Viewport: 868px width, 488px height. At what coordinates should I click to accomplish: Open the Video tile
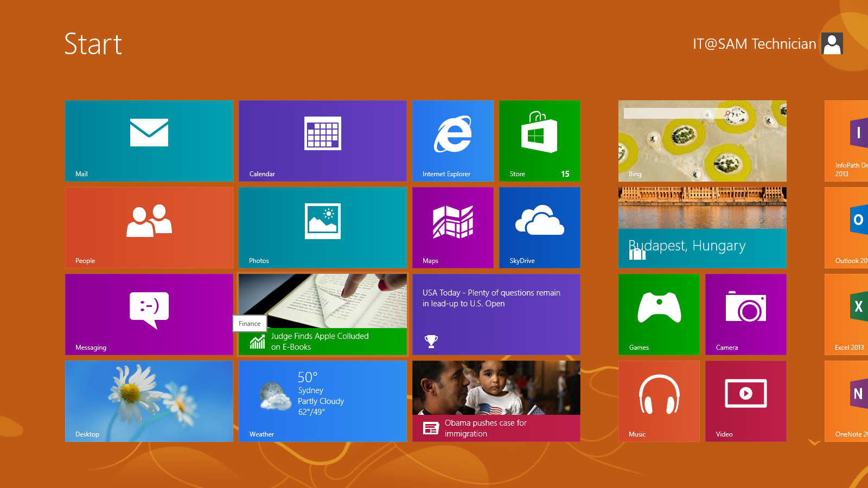click(746, 401)
